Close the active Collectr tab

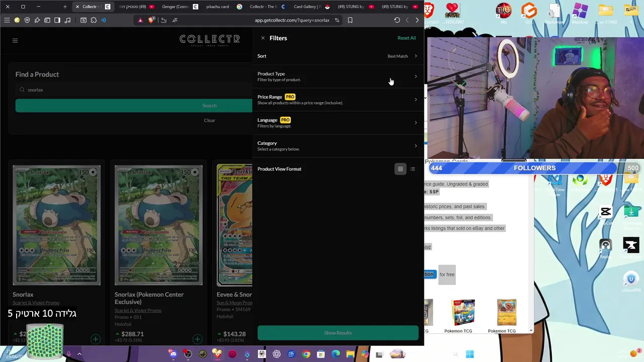click(77, 7)
